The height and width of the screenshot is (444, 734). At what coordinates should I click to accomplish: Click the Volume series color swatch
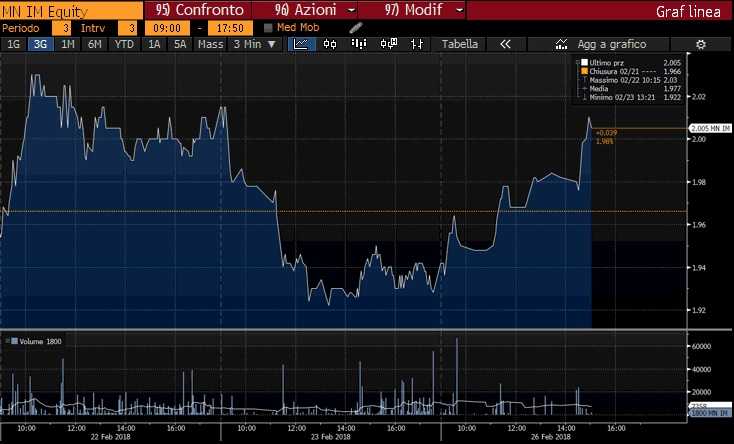15,341
